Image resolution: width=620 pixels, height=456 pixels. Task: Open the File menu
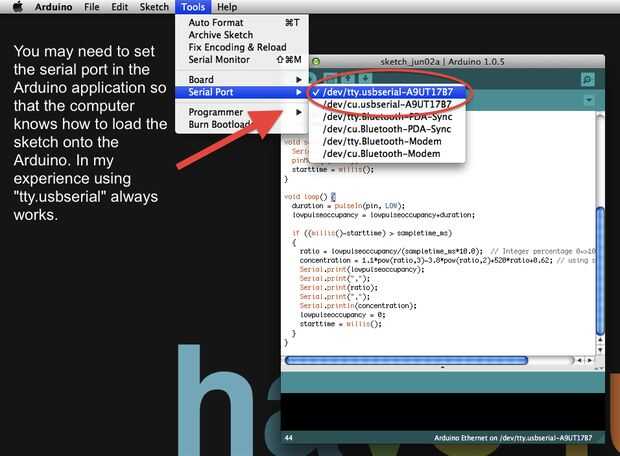91,7
